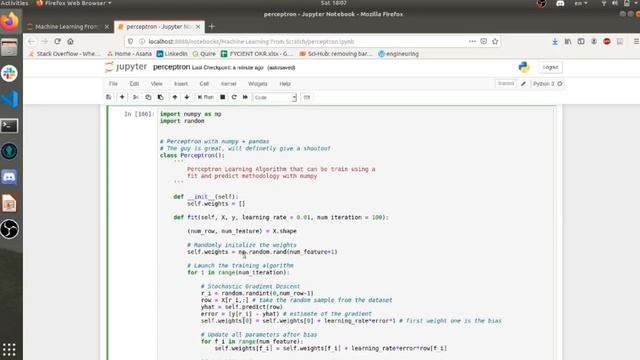640x360 pixels.
Task: Open Discord from the dock
Action: click(9, 177)
